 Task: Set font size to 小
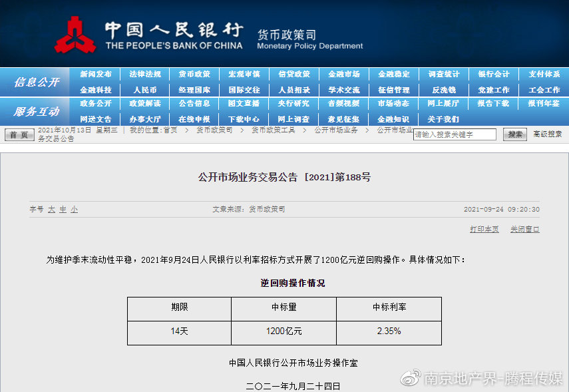point(75,210)
